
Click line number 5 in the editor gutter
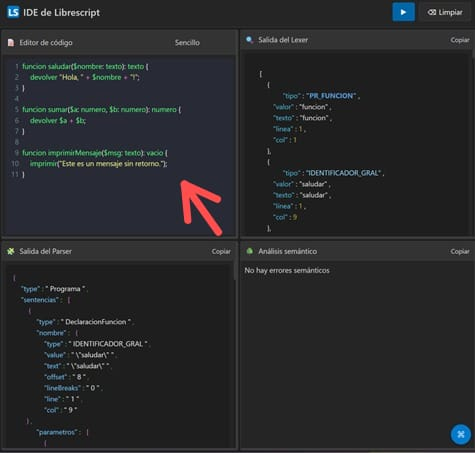pos(17,109)
